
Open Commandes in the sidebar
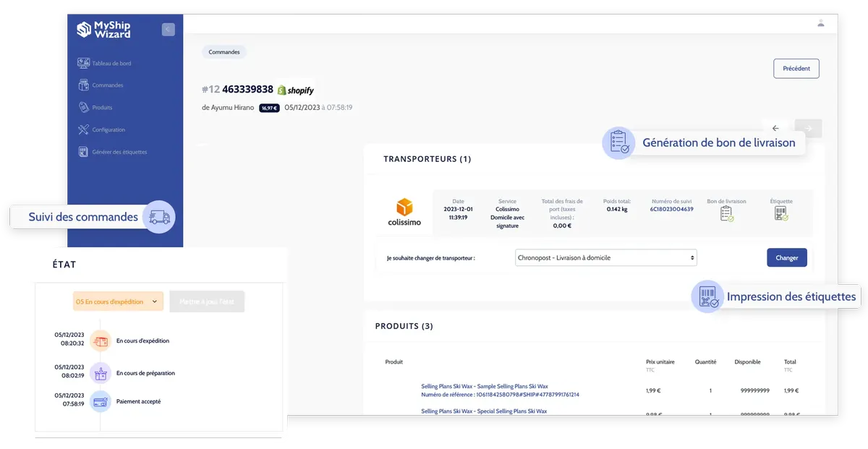[x=108, y=85]
